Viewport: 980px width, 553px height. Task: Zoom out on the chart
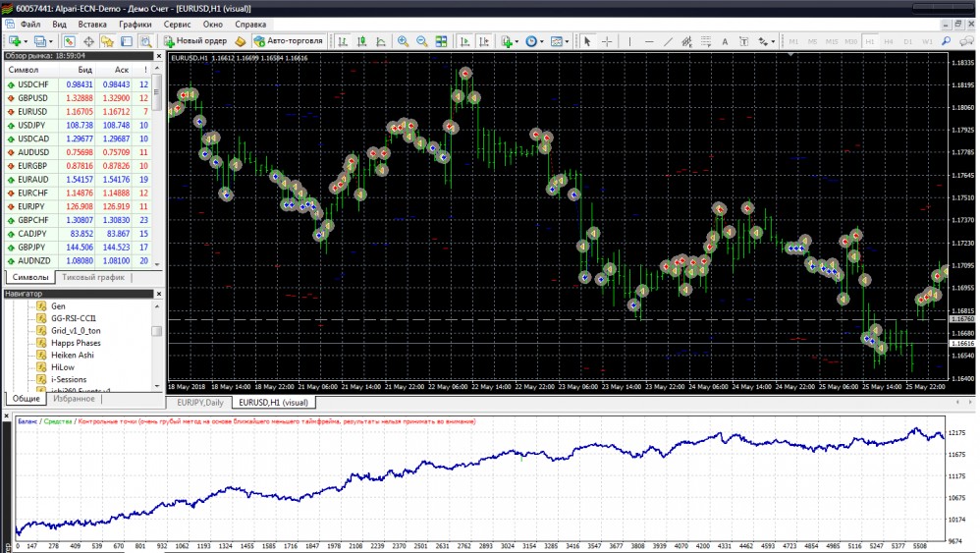(x=422, y=41)
